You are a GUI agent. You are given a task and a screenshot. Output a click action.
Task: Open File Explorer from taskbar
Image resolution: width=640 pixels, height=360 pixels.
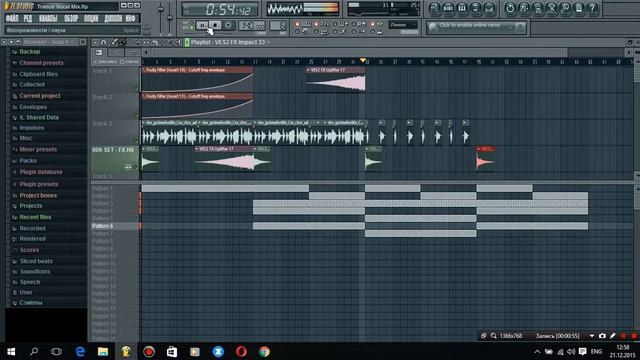click(102, 351)
